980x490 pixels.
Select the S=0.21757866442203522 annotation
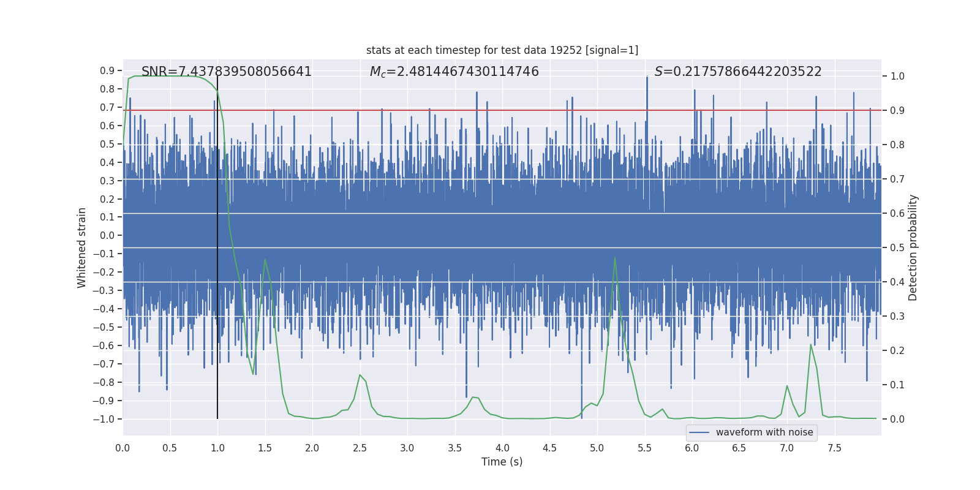point(738,72)
